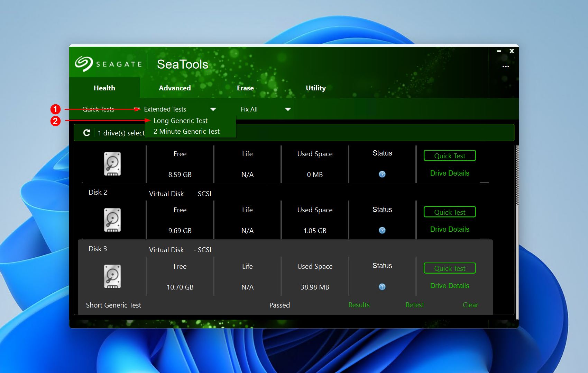Image resolution: width=588 pixels, height=373 pixels.
Task: Close the SeaTools window
Action: 512,51
